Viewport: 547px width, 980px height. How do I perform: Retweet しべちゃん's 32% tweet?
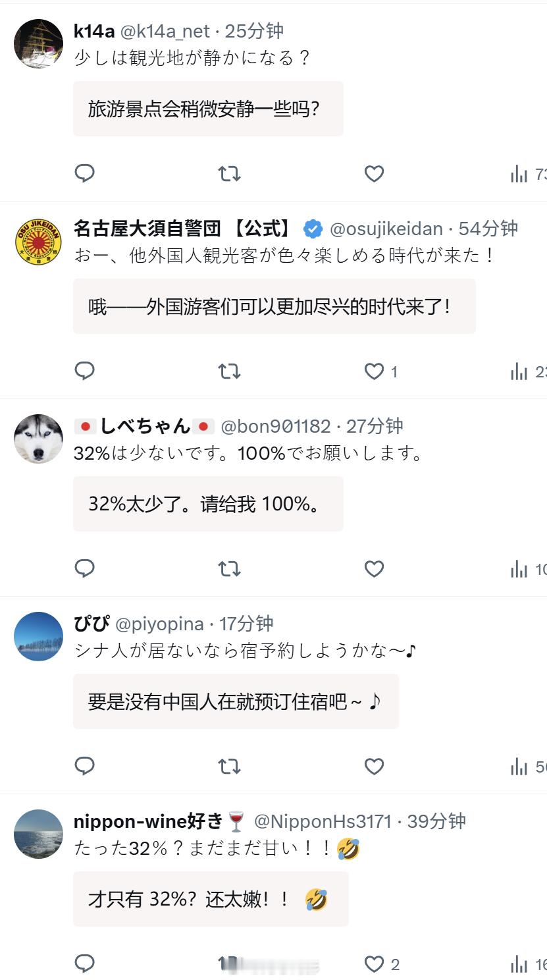click(229, 569)
